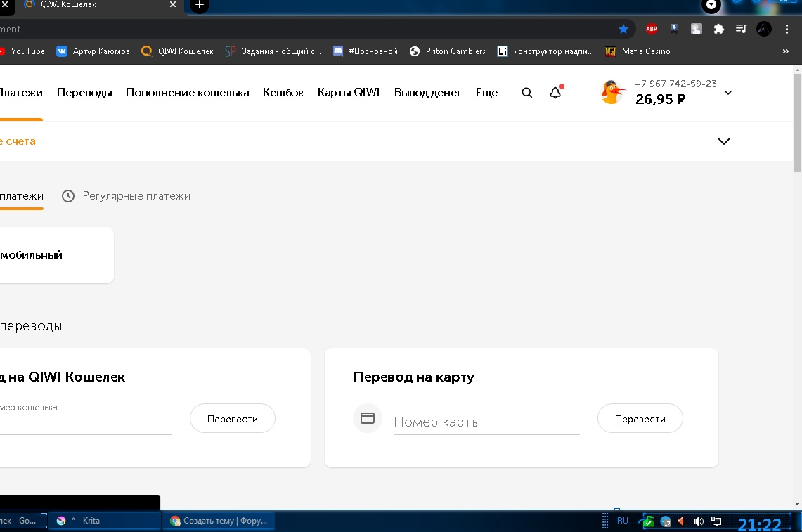
Task: Click the page vertical scrollbar thumb
Action: [797, 123]
